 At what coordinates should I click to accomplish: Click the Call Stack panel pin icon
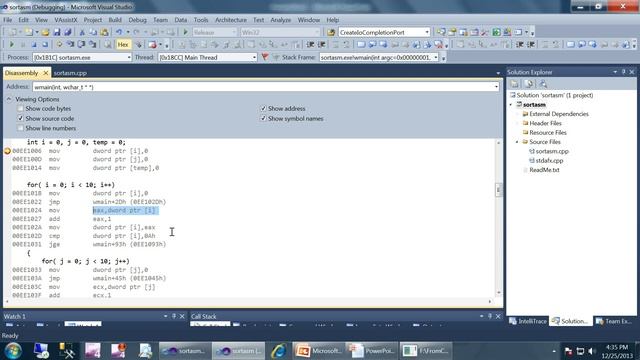click(x=490, y=316)
